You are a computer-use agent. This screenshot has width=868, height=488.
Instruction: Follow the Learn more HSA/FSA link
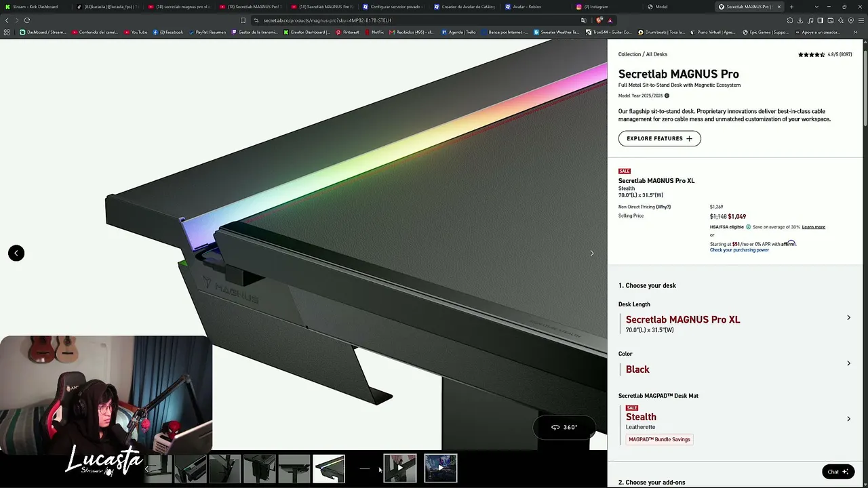click(x=813, y=227)
